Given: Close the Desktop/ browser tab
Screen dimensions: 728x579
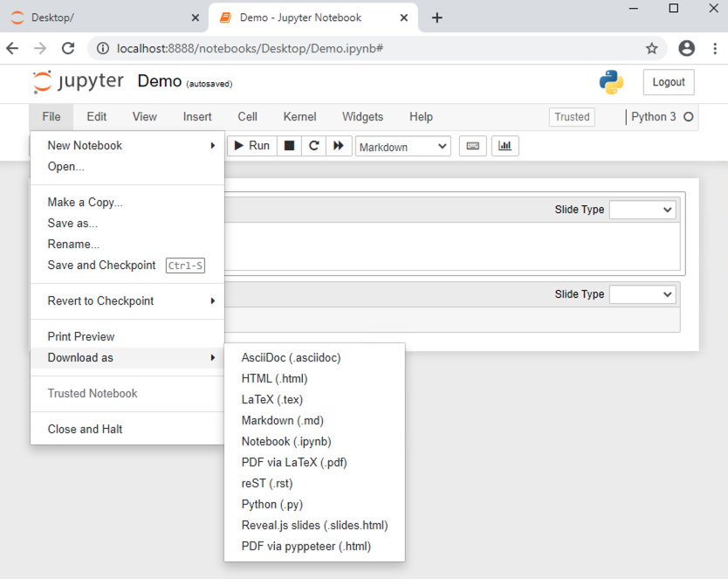Looking at the screenshot, I should [196, 17].
